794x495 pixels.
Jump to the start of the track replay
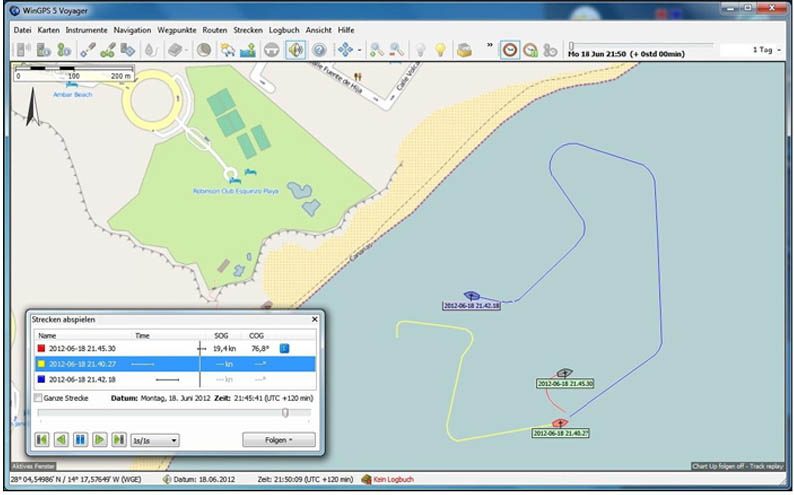[x=42, y=440]
